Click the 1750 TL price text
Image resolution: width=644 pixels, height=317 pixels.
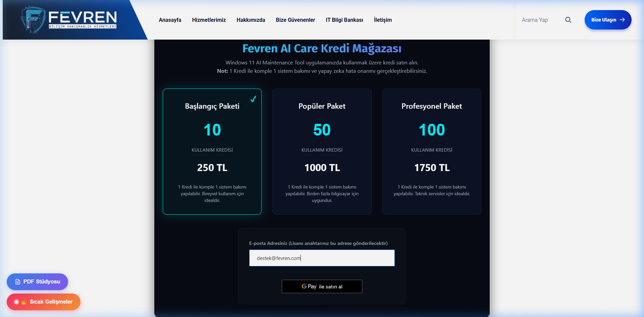coord(432,168)
